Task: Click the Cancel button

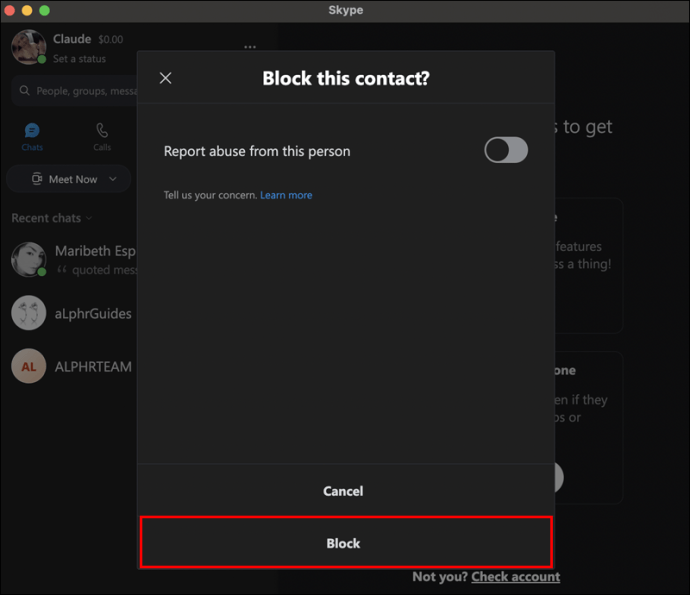Action: pyautogui.click(x=345, y=491)
